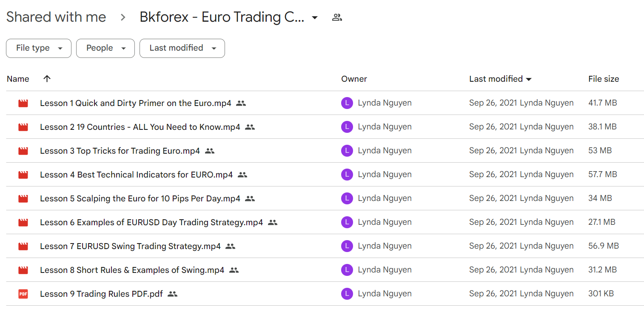Click the video icon for Lesson 6 file
The height and width of the screenshot is (324, 644).
[x=23, y=222]
